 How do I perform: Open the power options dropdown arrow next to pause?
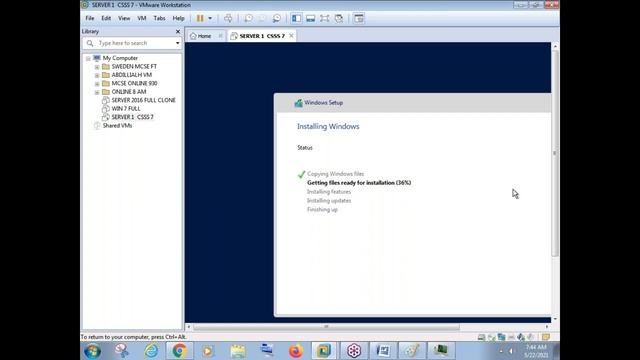coord(210,18)
